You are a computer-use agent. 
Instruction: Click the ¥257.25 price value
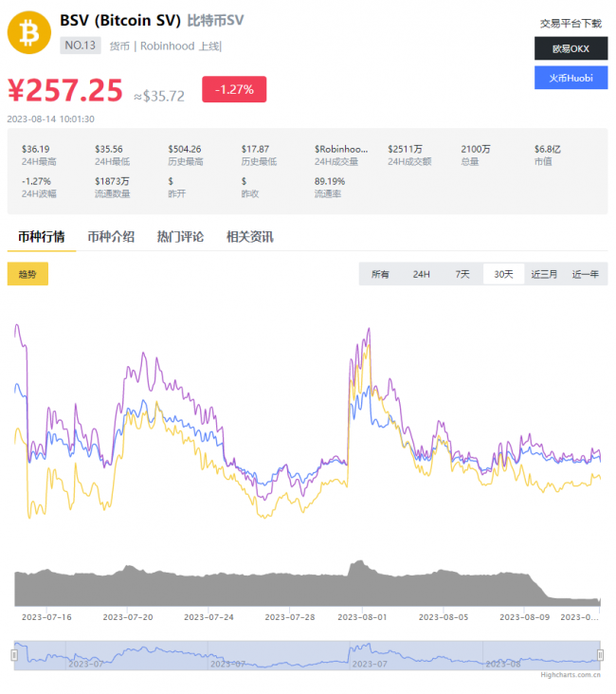click(65, 90)
